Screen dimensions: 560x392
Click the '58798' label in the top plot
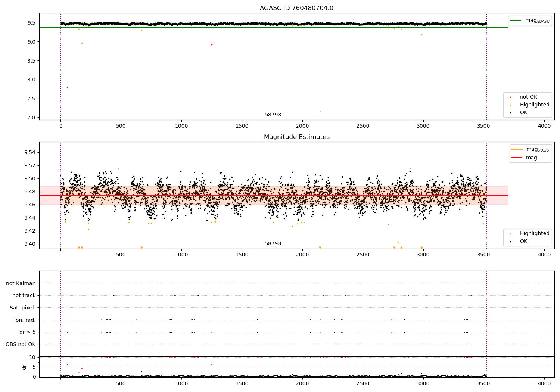[x=273, y=115]
